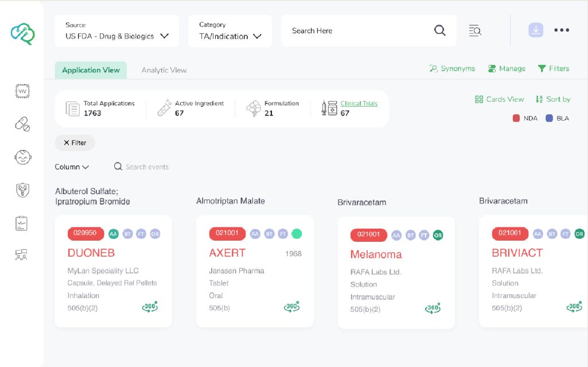
Task: Click the OR badge on DUONEB card
Action: (155, 234)
